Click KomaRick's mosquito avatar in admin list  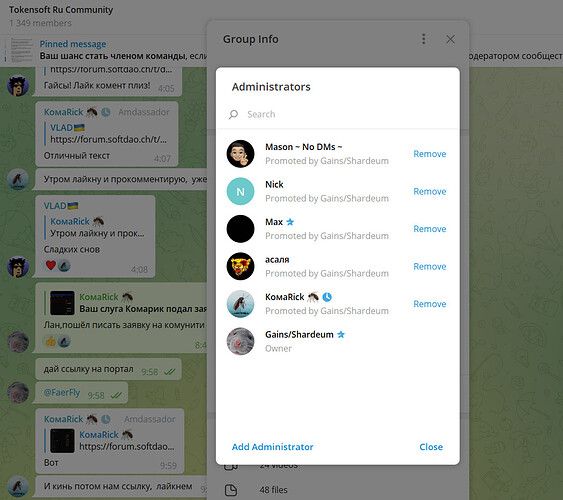[240, 304]
